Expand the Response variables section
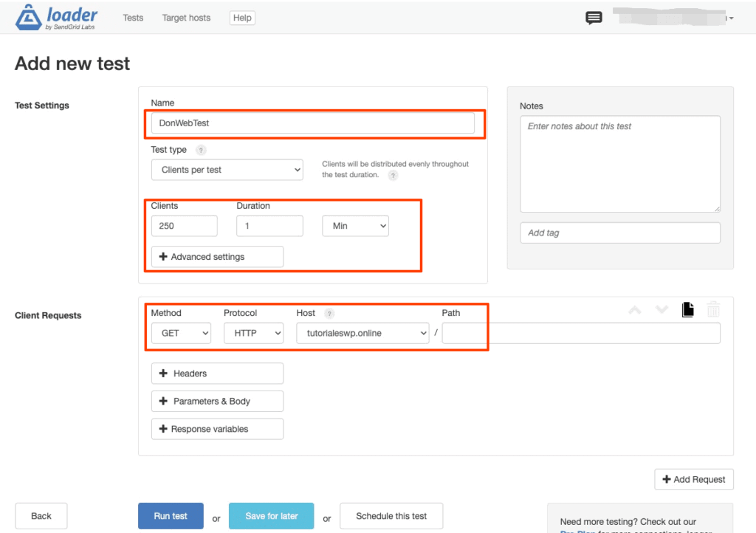756x533 pixels. pyautogui.click(x=216, y=429)
